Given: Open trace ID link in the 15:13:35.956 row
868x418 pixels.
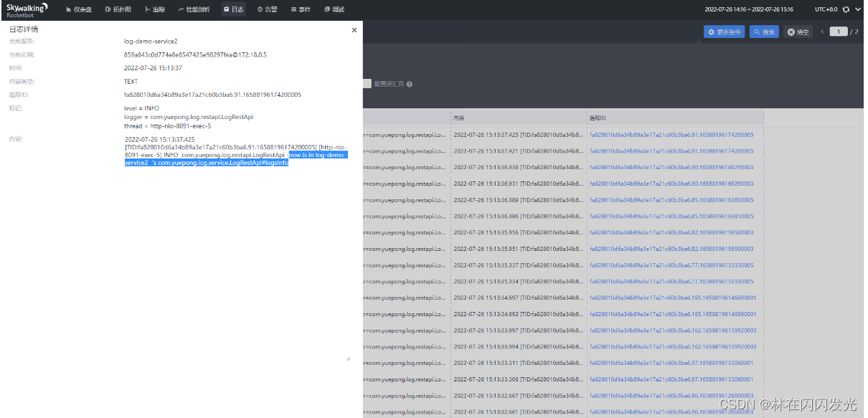Looking at the screenshot, I should pyautogui.click(x=671, y=232).
